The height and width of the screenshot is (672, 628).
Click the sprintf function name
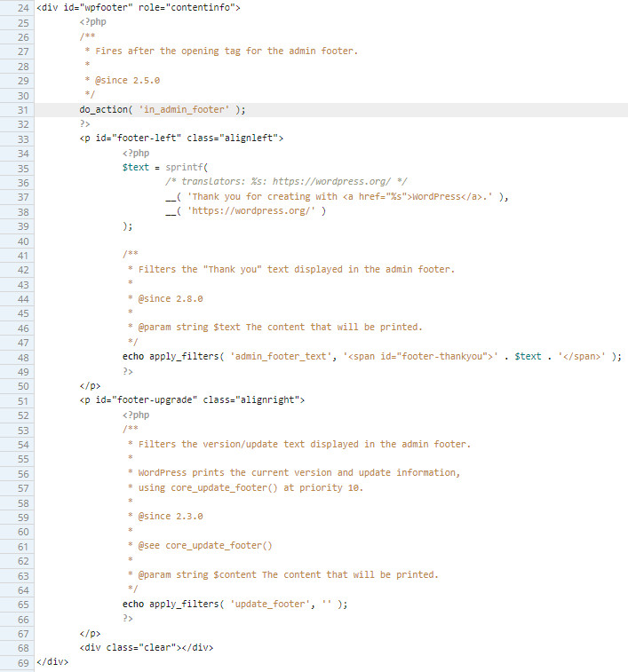(184, 168)
